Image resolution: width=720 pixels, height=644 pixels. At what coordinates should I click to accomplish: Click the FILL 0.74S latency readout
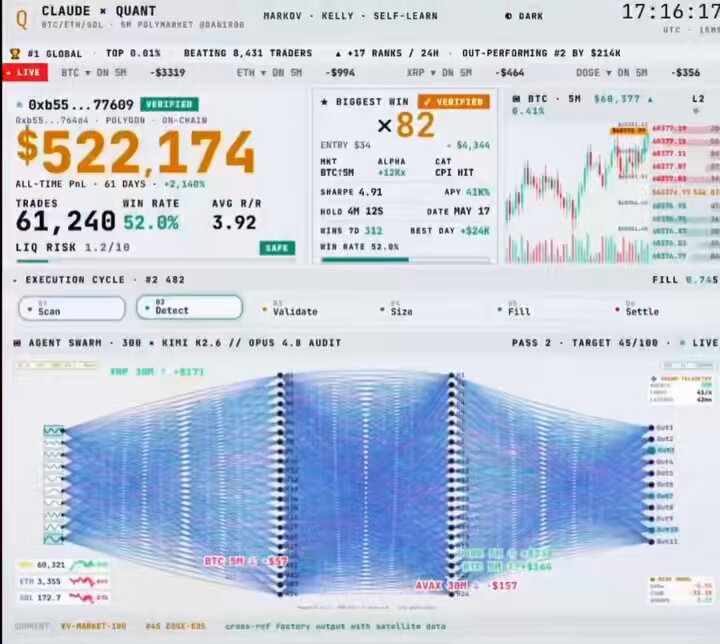pyautogui.click(x=685, y=280)
